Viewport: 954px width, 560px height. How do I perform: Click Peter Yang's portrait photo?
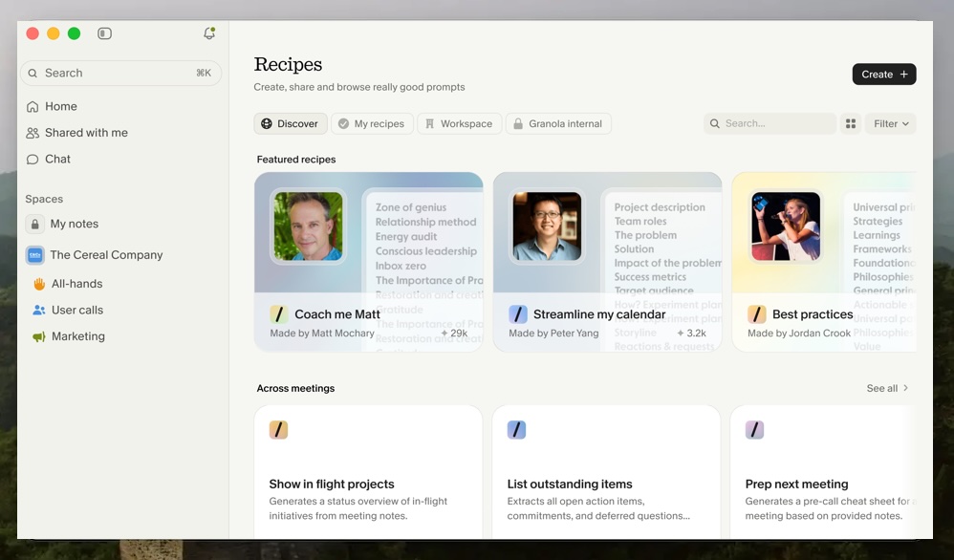click(547, 226)
